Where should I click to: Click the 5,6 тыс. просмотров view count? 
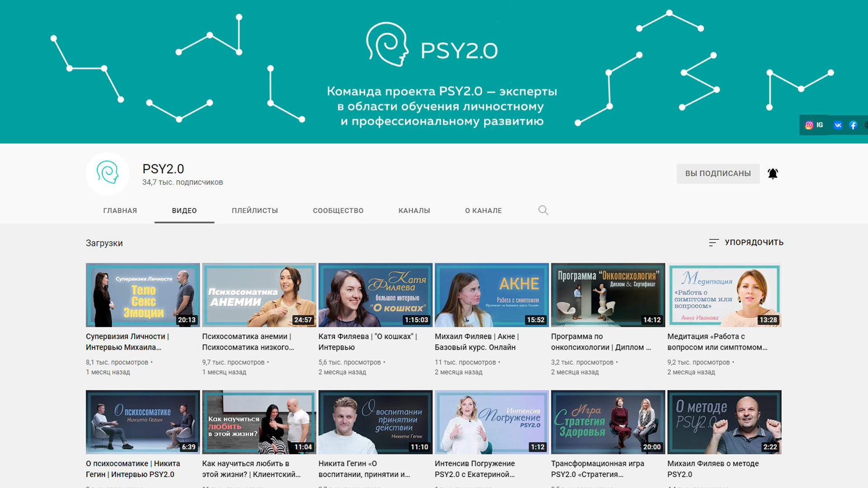[x=349, y=362]
